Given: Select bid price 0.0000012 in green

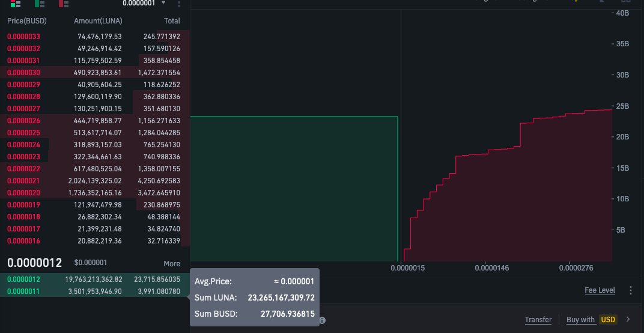Looking at the screenshot, I should (x=23, y=280).
